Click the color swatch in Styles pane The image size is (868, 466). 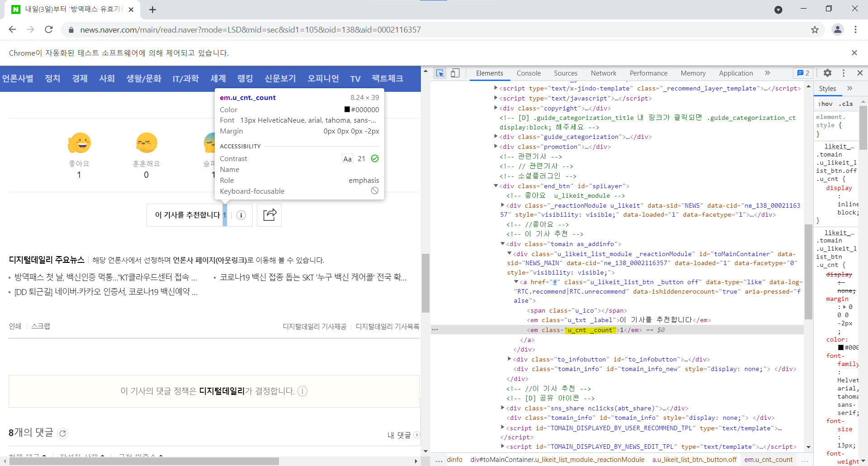(841, 347)
